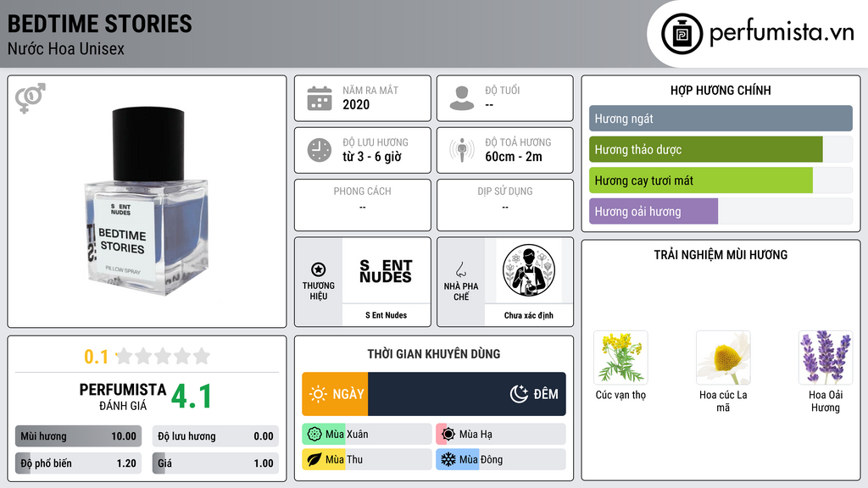Image resolution: width=868 pixels, height=488 pixels.
Task: Click the five-star rating icons
Action: tap(164, 356)
